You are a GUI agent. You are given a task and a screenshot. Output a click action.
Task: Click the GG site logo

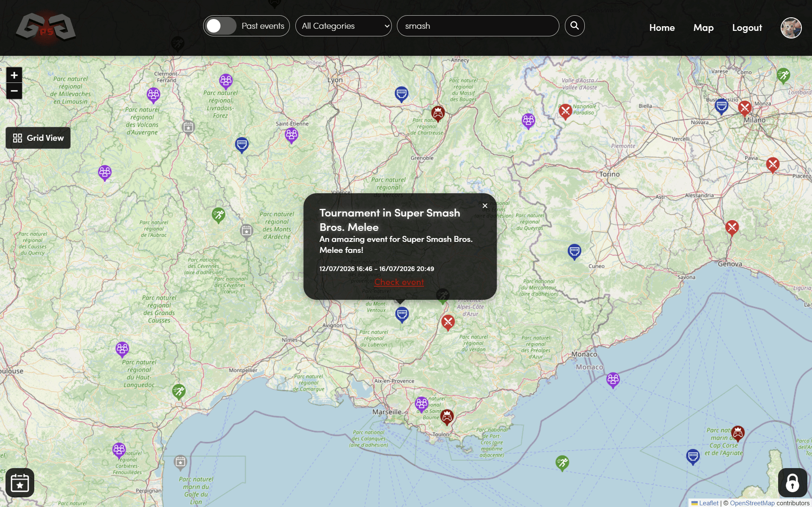(46, 28)
